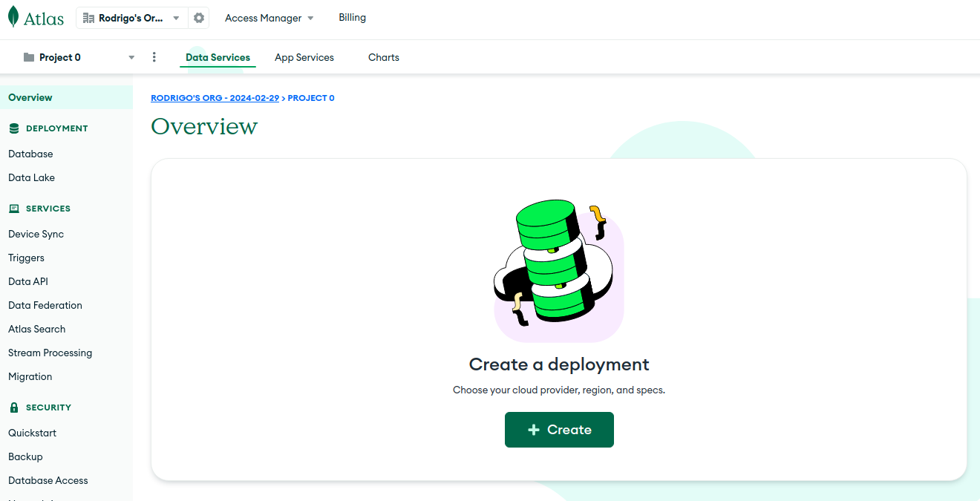Open Quickstart in the sidebar
Viewport: 980px width, 501px height.
tap(32, 433)
